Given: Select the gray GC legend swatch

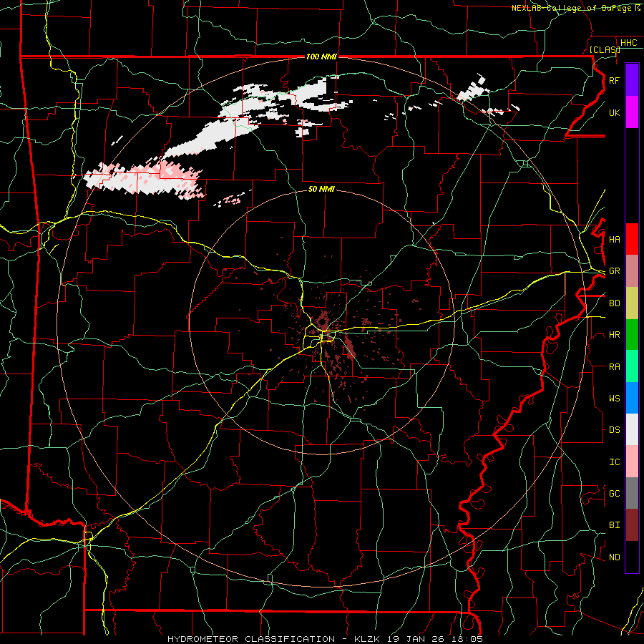Looking at the screenshot, I should (632, 493).
